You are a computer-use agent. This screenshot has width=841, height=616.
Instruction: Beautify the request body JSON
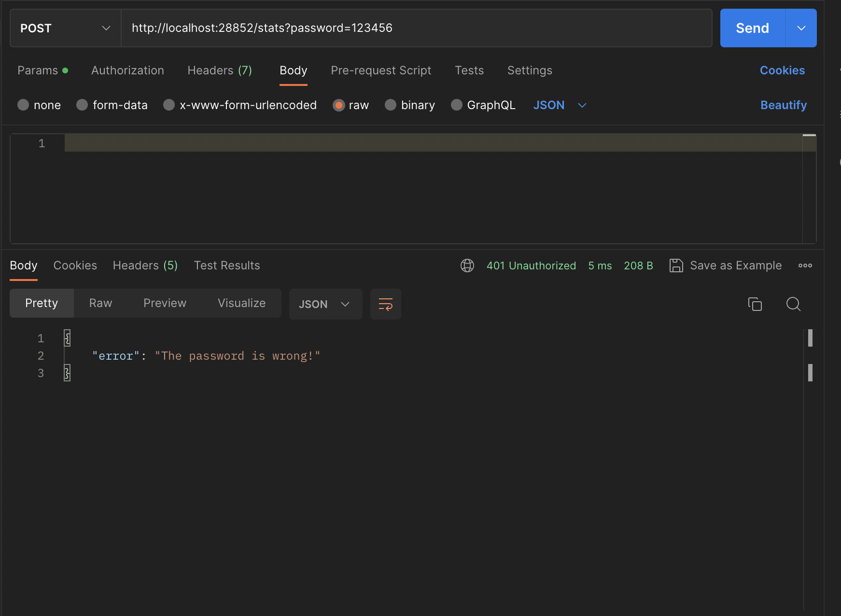pyautogui.click(x=783, y=105)
